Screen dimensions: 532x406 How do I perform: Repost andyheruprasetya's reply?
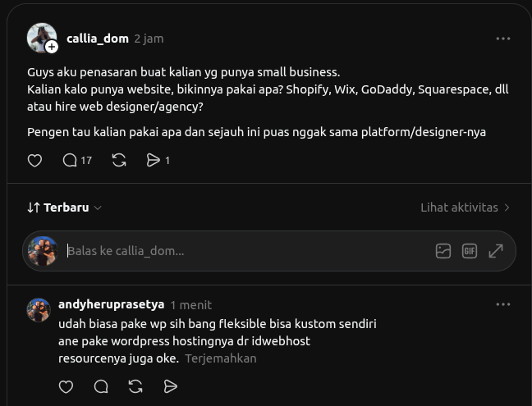tap(135, 386)
